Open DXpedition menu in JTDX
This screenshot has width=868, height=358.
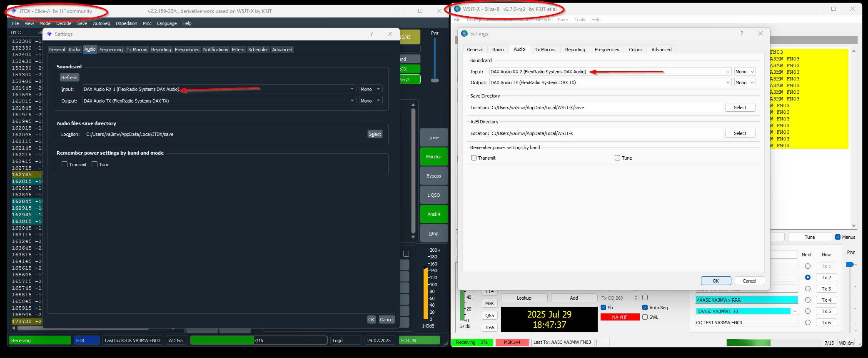pos(127,23)
